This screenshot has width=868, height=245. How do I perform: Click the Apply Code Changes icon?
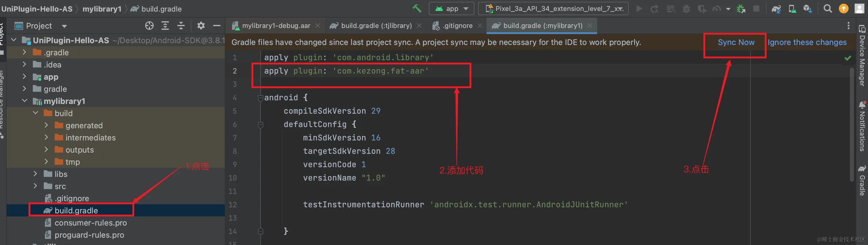pyautogui.click(x=671, y=9)
